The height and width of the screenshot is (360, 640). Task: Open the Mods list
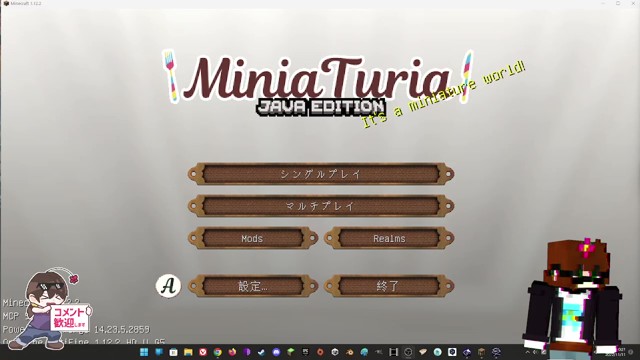tap(253, 238)
